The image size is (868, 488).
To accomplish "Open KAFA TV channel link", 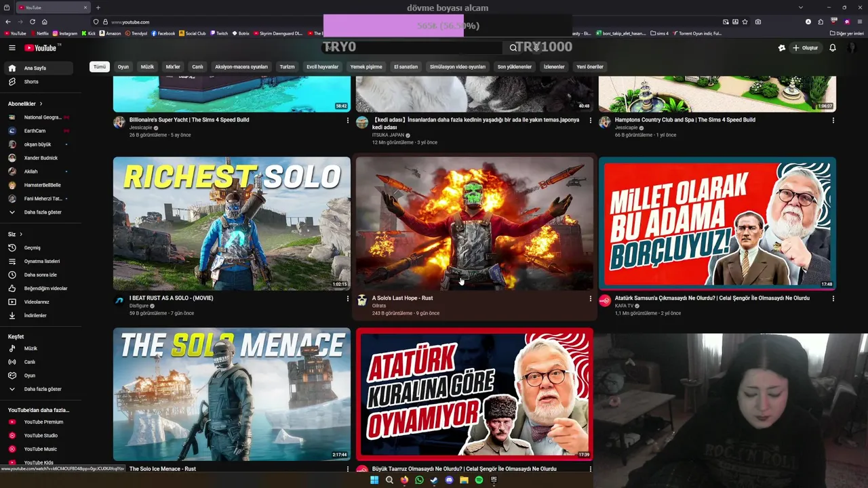I will (625, 306).
